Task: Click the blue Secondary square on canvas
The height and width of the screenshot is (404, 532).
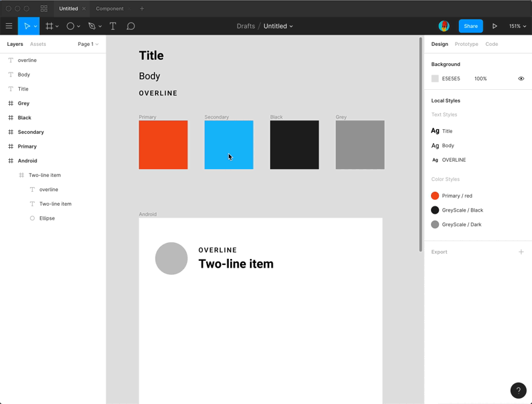Action: point(229,144)
